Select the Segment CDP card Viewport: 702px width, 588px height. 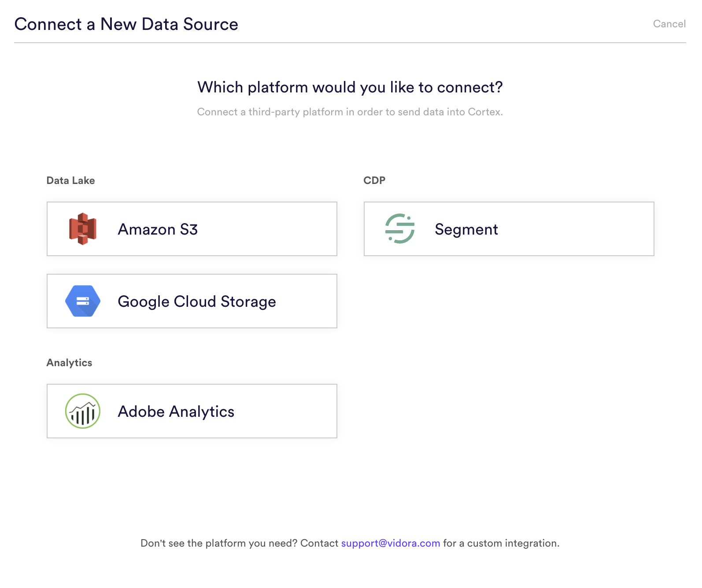509,229
